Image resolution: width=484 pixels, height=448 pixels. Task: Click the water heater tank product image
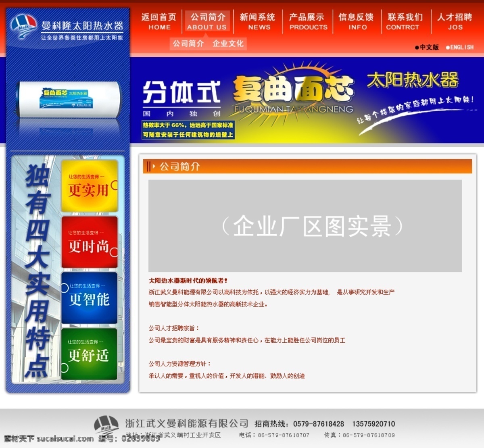tap(69, 100)
